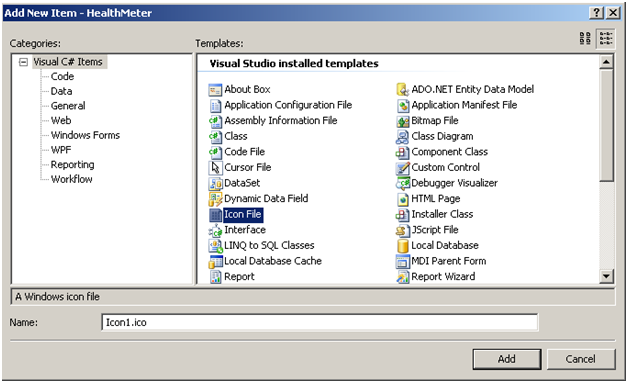The height and width of the screenshot is (383, 628).
Task: Close the Add New Item dialog
Action: pyautogui.click(x=613, y=13)
